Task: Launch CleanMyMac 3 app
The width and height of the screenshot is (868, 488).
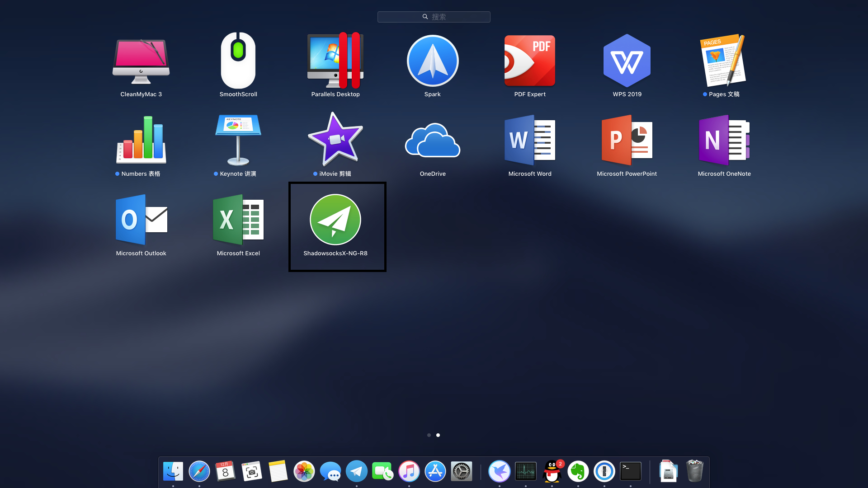Action: 141,61
